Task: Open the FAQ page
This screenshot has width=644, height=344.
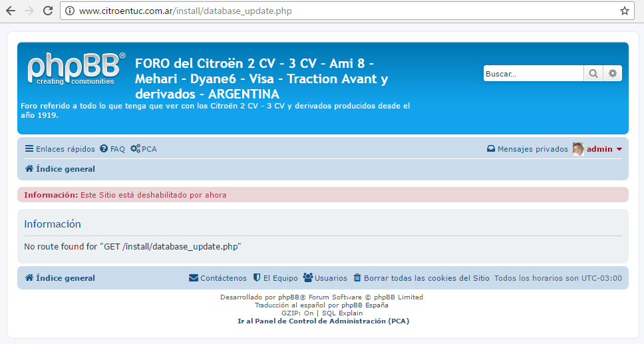Action: click(112, 149)
